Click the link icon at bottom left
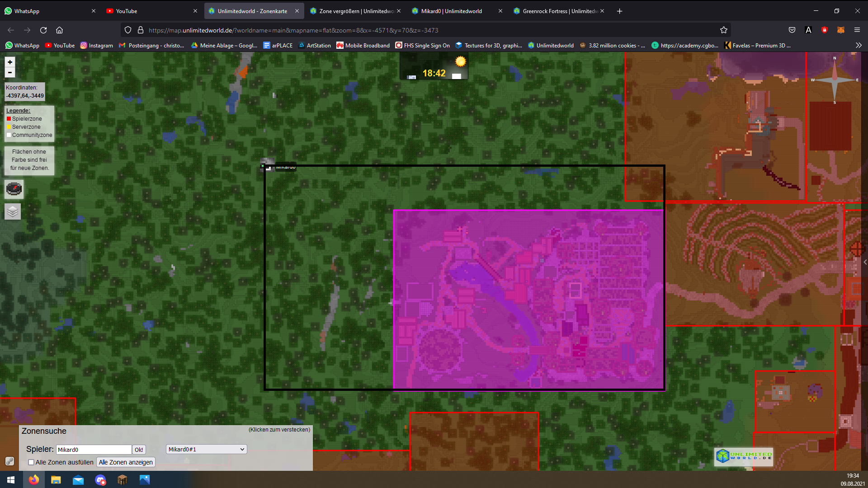868x488 pixels. 9,461
